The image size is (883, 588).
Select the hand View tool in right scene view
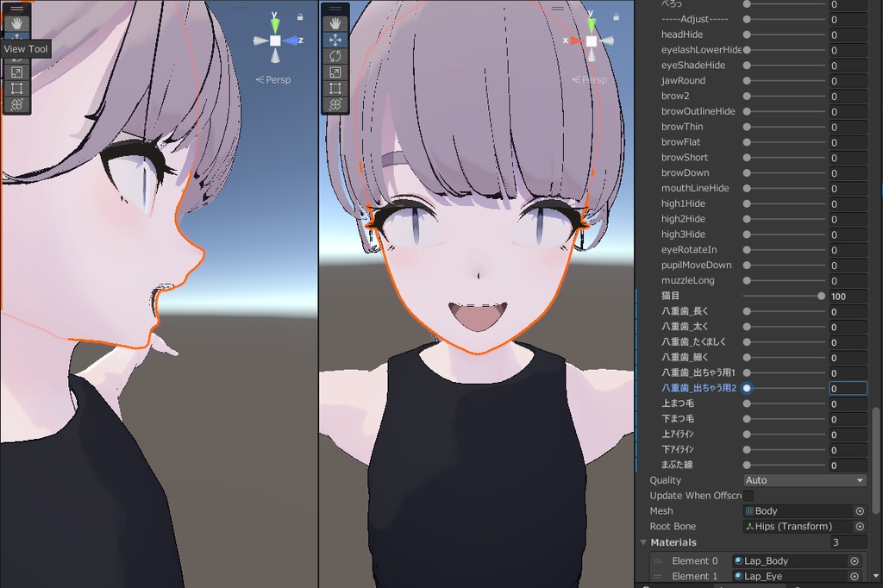[x=335, y=23]
